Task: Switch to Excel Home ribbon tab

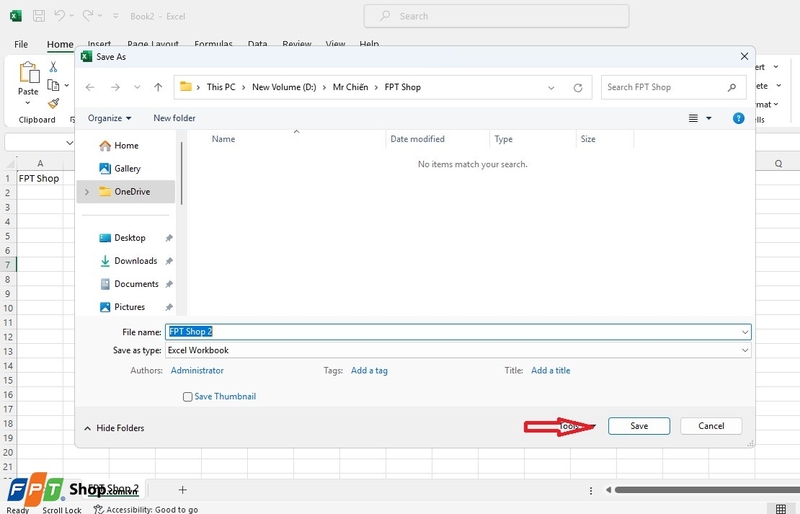Action: point(60,44)
